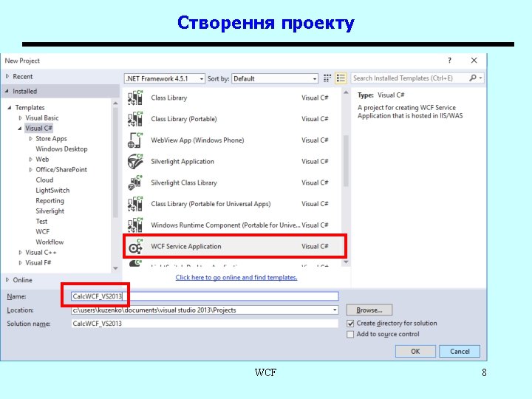532x399 pixels.
Task: Open the search options dropdown arrow
Action: click(480, 78)
